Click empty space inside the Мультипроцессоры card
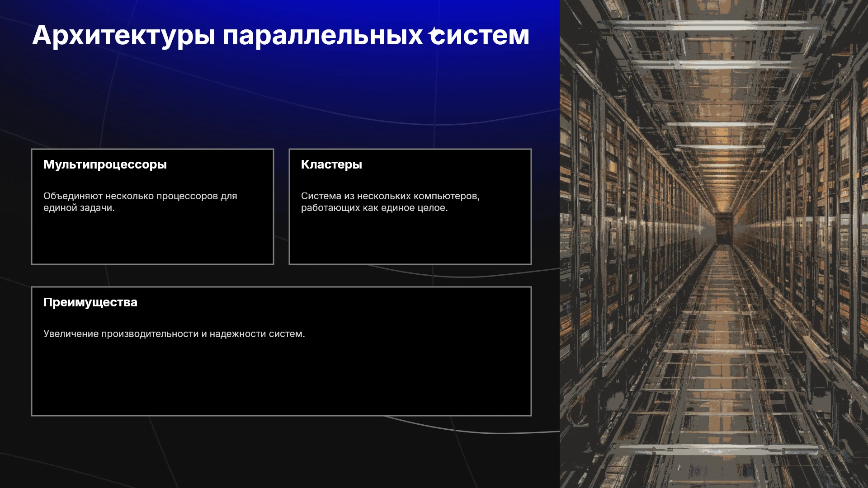Screen dimensions: 868x488 coord(152,239)
